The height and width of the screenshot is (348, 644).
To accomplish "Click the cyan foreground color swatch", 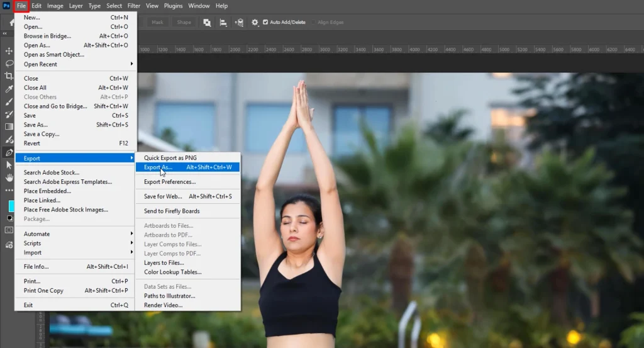I will (11, 206).
